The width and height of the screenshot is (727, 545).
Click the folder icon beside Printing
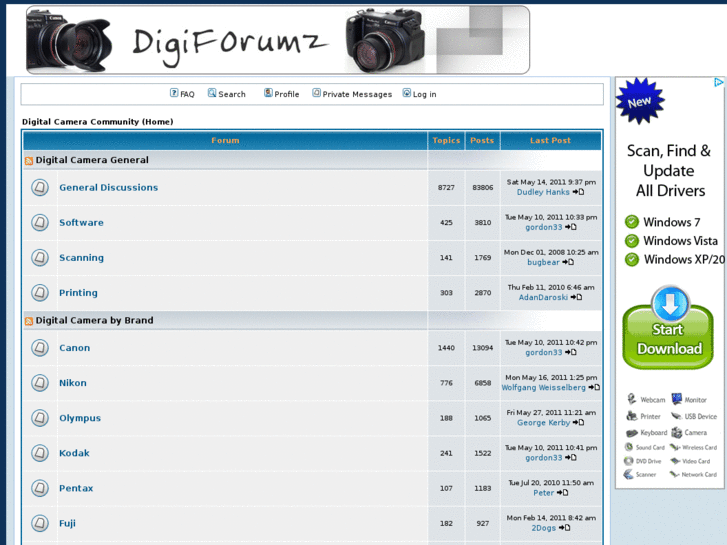tap(40, 293)
